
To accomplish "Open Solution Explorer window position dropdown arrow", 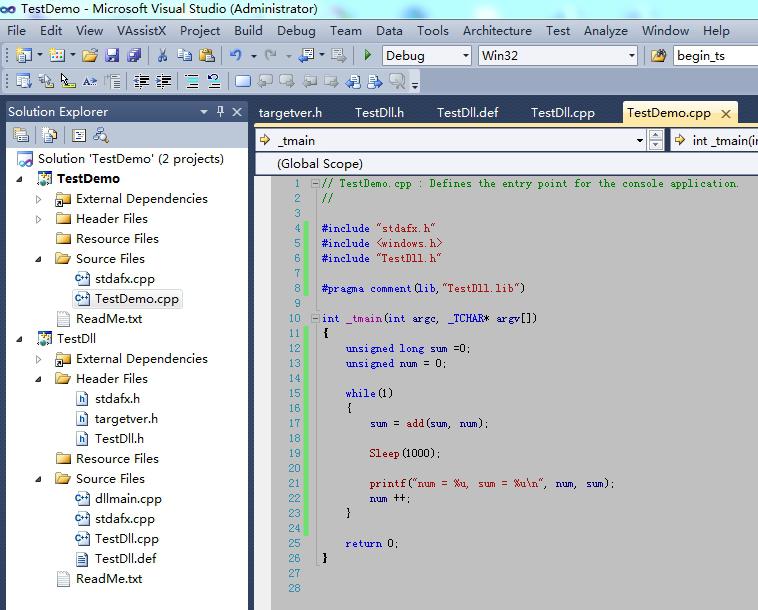I will [204, 112].
